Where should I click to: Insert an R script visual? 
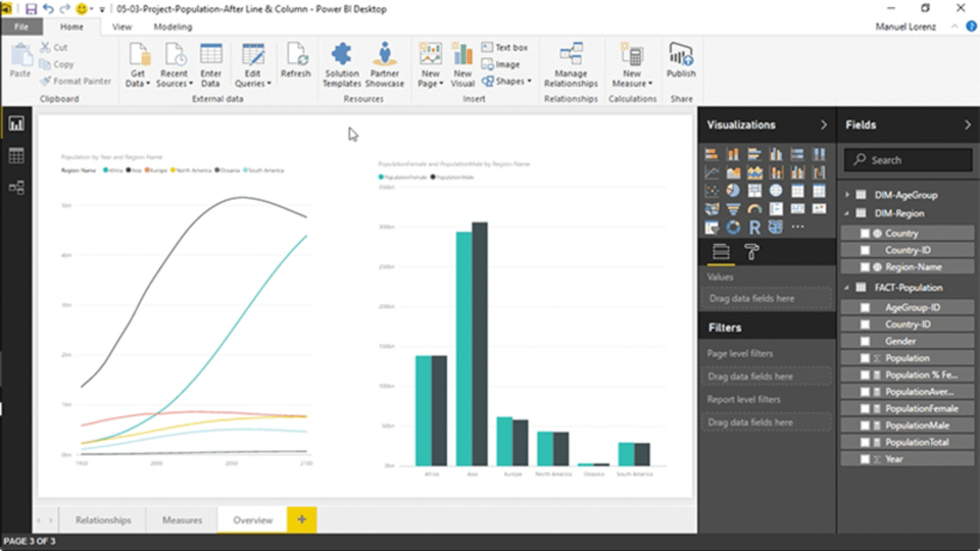(755, 226)
